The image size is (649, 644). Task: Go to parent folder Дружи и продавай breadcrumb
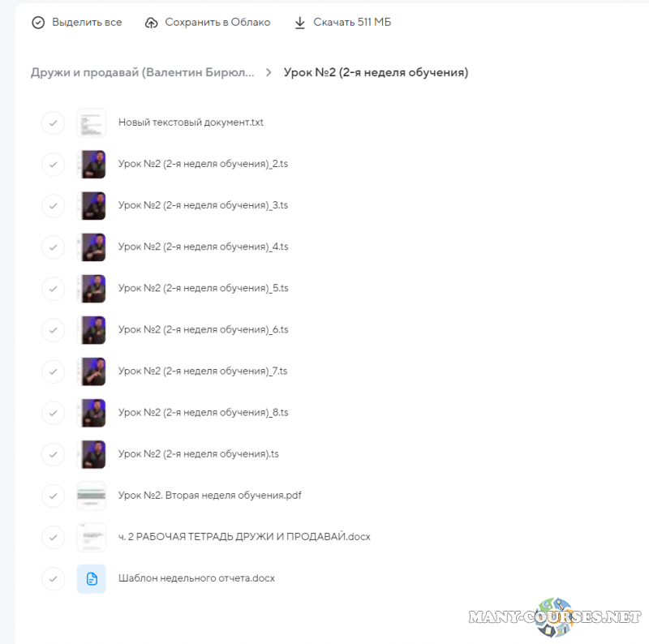tap(143, 72)
